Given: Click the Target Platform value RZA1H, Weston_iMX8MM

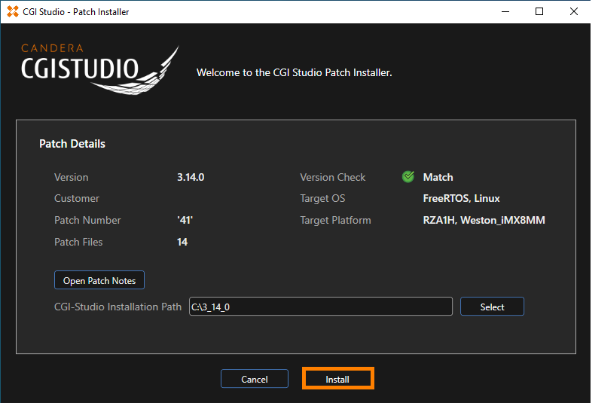Looking at the screenshot, I should (484, 220).
